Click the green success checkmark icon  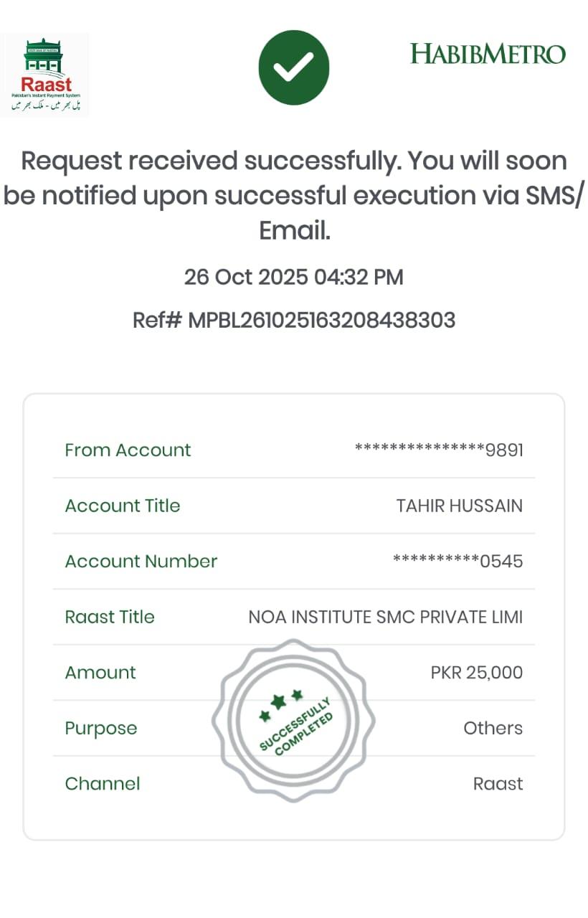pyautogui.click(x=293, y=67)
